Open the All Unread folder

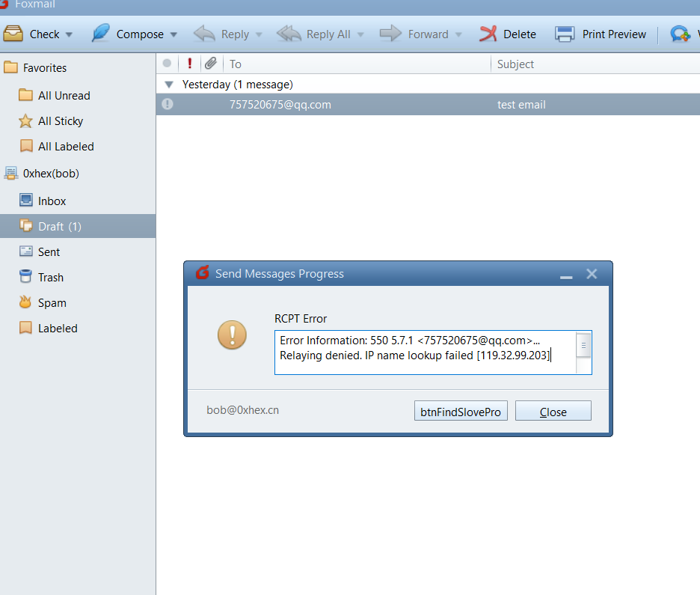(64, 95)
